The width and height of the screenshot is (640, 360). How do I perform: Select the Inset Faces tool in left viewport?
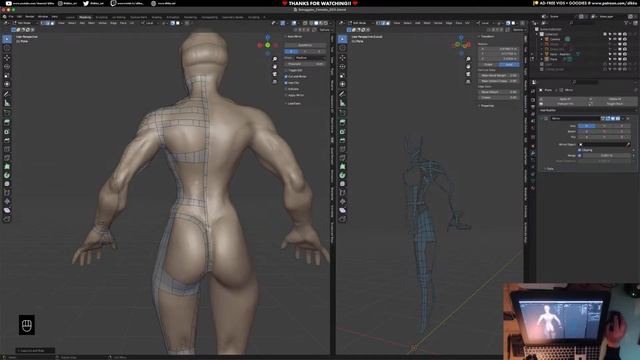7,131
